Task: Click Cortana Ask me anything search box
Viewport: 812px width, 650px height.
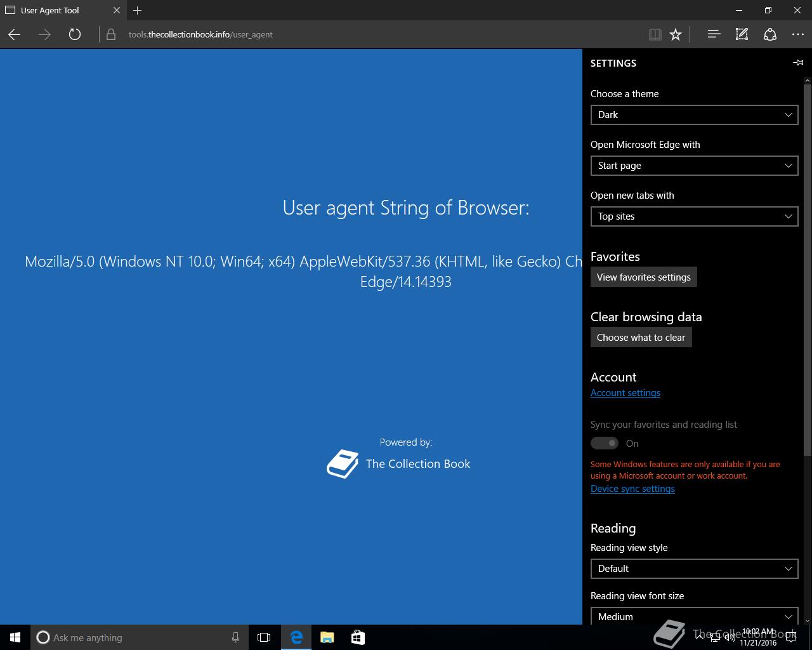Action: point(138,637)
